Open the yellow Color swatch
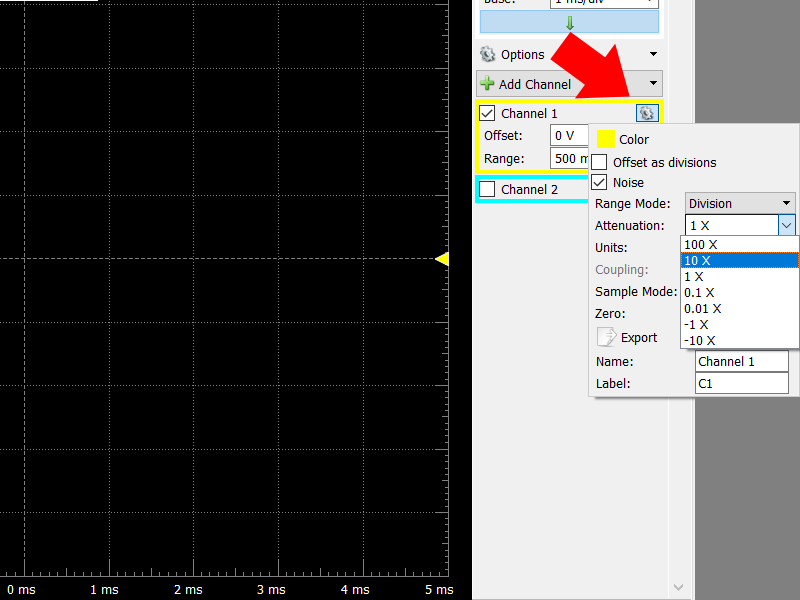 pos(606,139)
